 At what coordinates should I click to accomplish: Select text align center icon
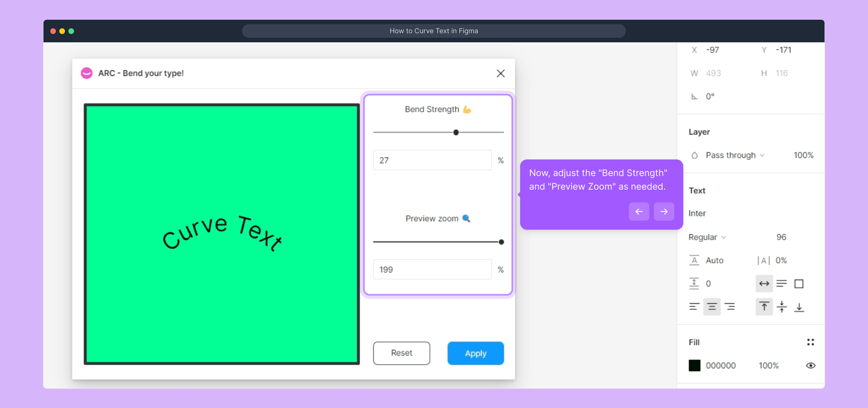point(712,307)
